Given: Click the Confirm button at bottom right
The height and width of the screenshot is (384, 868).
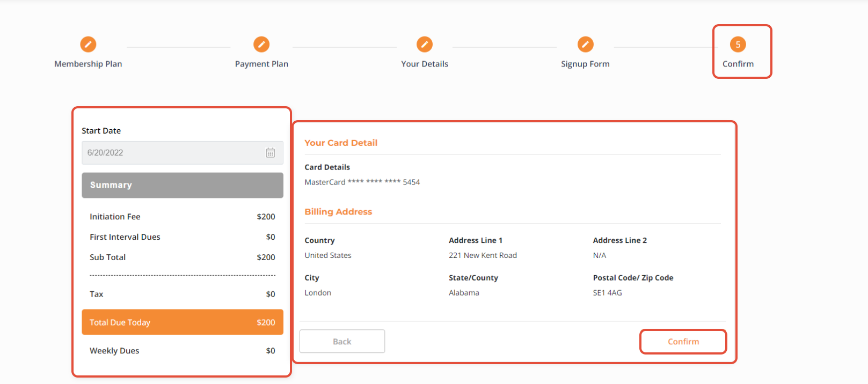Looking at the screenshot, I should point(683,342).
